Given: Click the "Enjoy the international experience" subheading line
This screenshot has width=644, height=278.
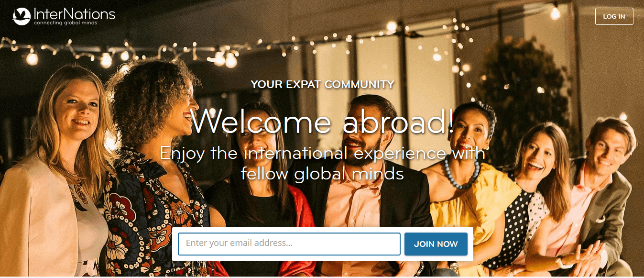Looking at the screenshot, I should (322, 153).
